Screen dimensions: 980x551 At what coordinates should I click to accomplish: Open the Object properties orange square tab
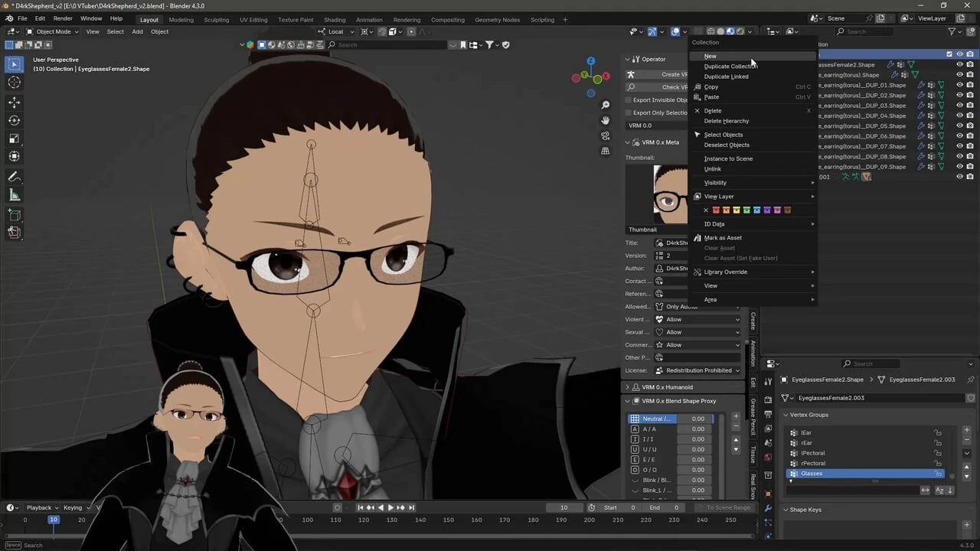coord(769,494)
